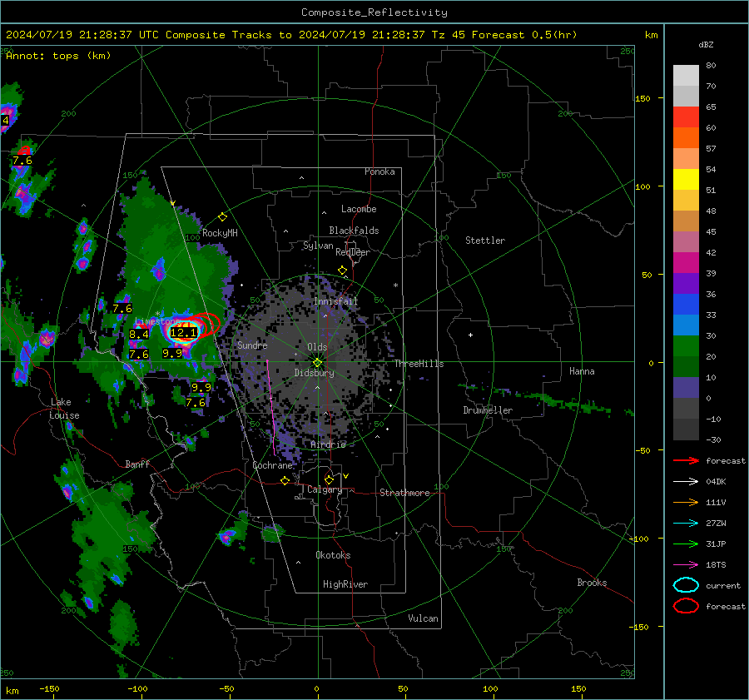Click the white 04DK arrow in legend
749x700 pixels.
click(686, 482)
